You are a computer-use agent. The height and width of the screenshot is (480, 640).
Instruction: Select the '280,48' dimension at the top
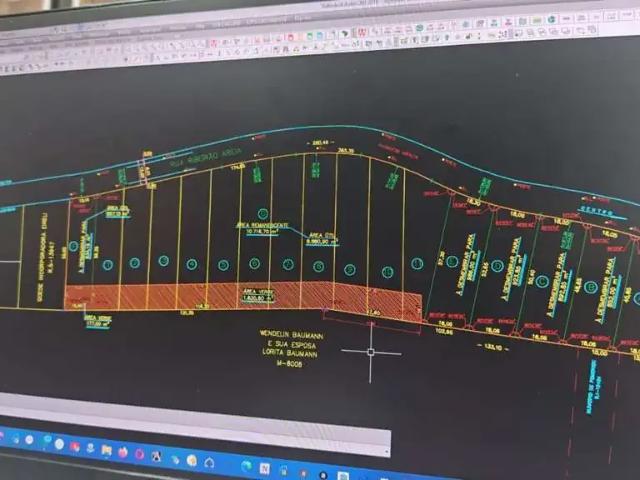click(x=320, y=143)
